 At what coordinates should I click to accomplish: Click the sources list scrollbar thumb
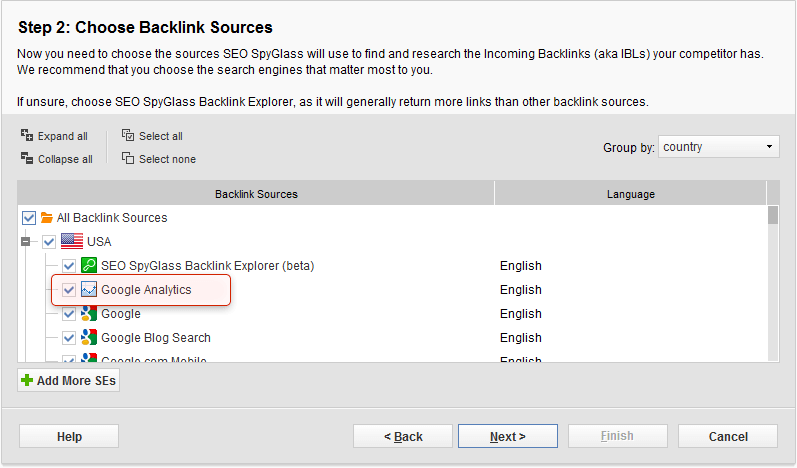click(x=773, y=214)
